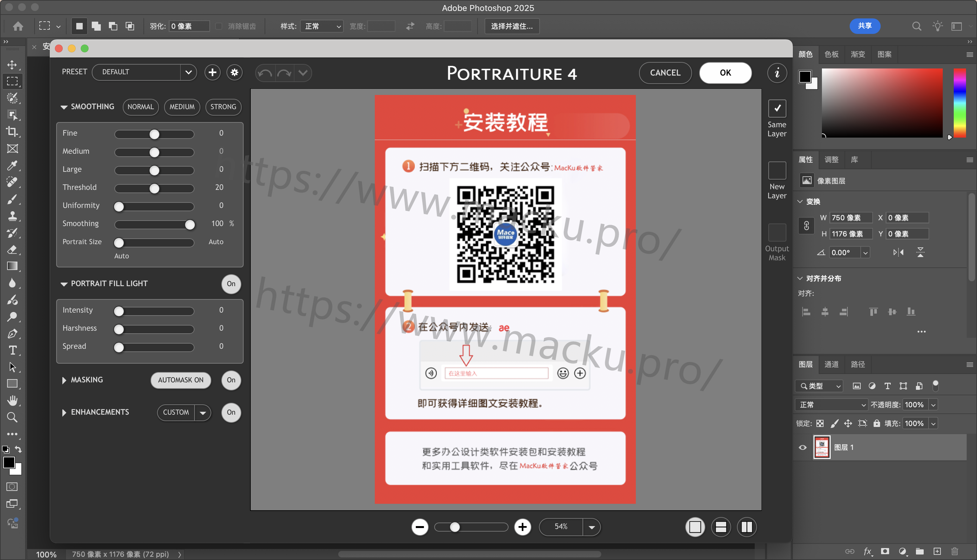977x560 pixels.
Task: Switch to single preview layout
Action: [695, 527]
